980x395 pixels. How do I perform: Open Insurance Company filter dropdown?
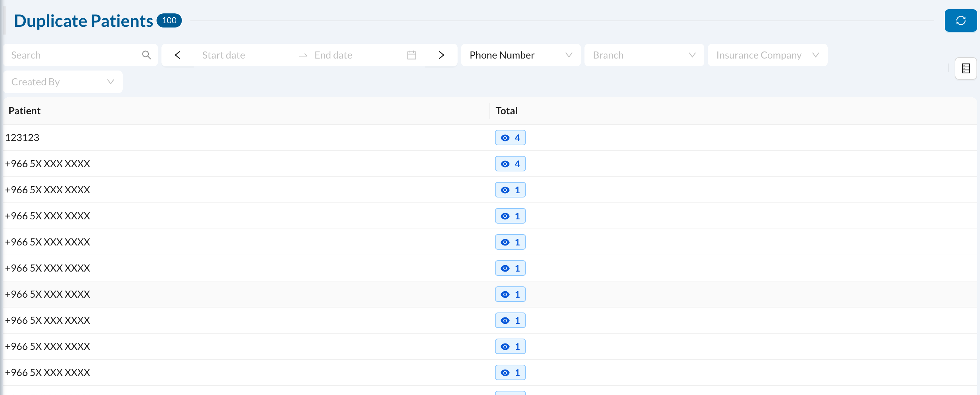pos(767,55)
